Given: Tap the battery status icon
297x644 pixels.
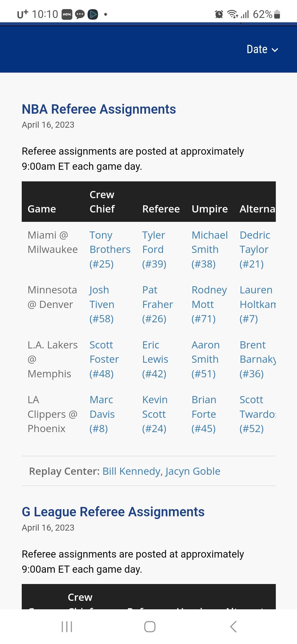Looking at the screenshot, I should point(277,14).
